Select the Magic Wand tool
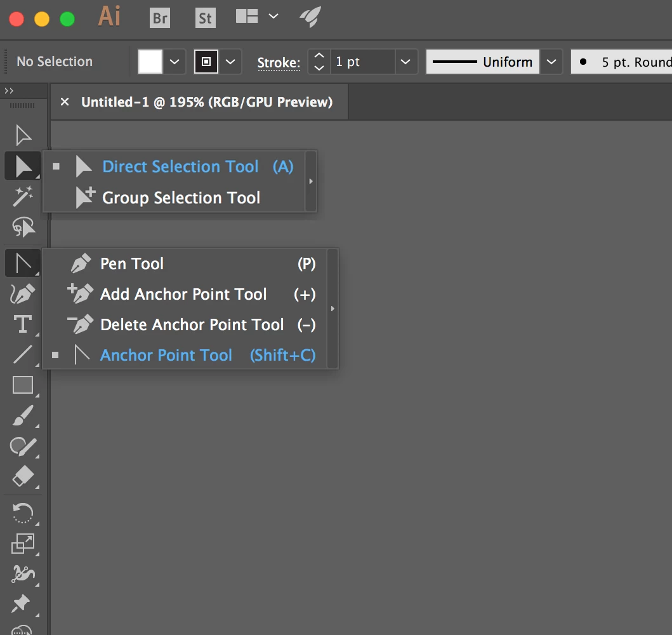This screenshot has width=672, height=635. tap(23, 196)
